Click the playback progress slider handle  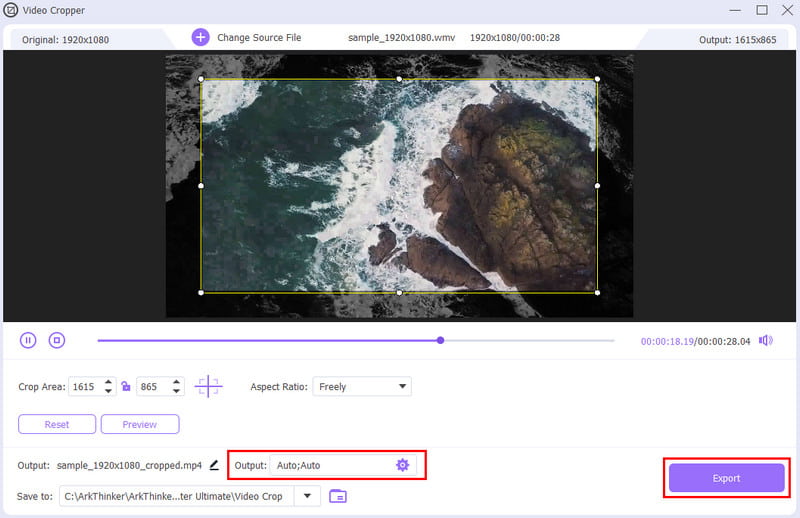(x=440, y=340)
